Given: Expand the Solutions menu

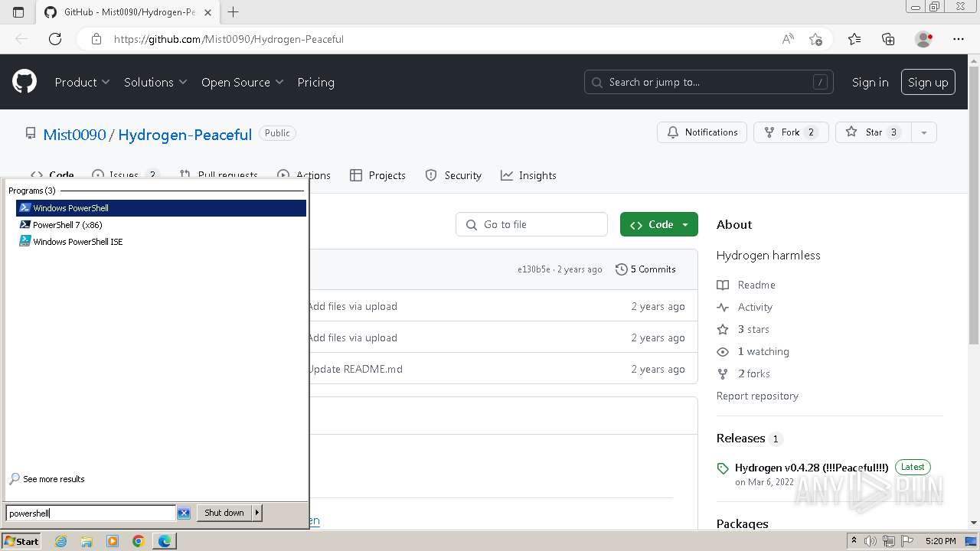Looking at the screenshot, I should click(x=155, y=82).
